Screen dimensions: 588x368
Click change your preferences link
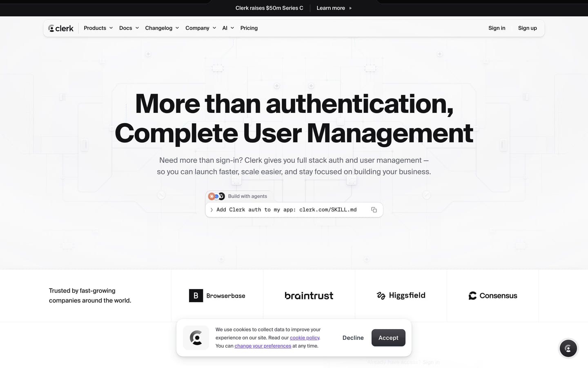tap(263, 346)
